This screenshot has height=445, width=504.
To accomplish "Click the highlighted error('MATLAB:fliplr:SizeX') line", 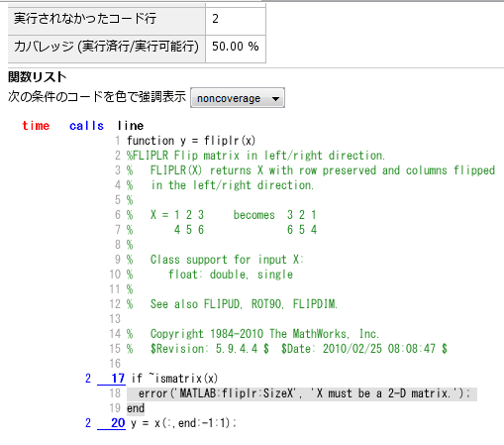I will pos(302,393).
